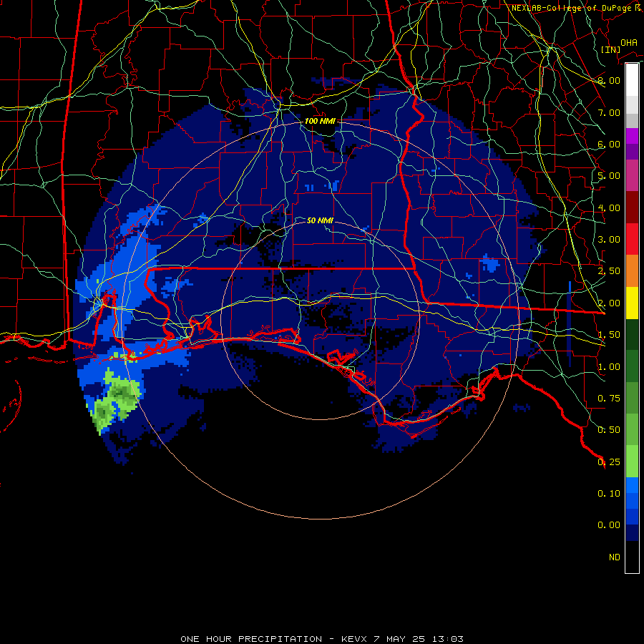
Task: Click the 0.75 legend value
Action: point(609,399)
